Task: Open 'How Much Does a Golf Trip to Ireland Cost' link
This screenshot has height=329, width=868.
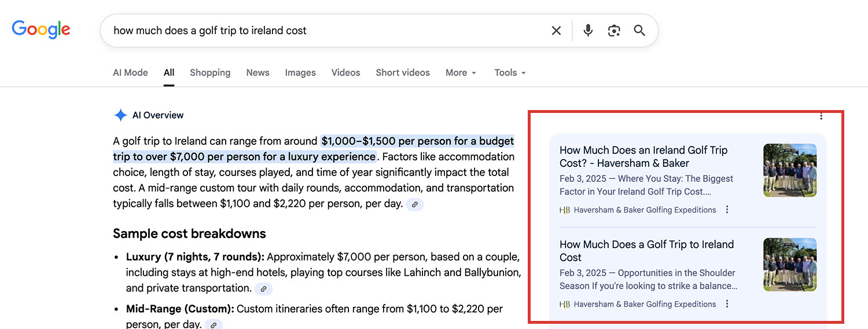Action: (646, 251)
